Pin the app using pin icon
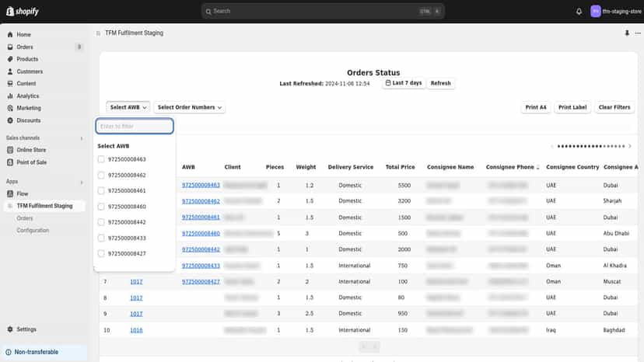The width and height of the screenshot is (644, 362). coord(627,33)
